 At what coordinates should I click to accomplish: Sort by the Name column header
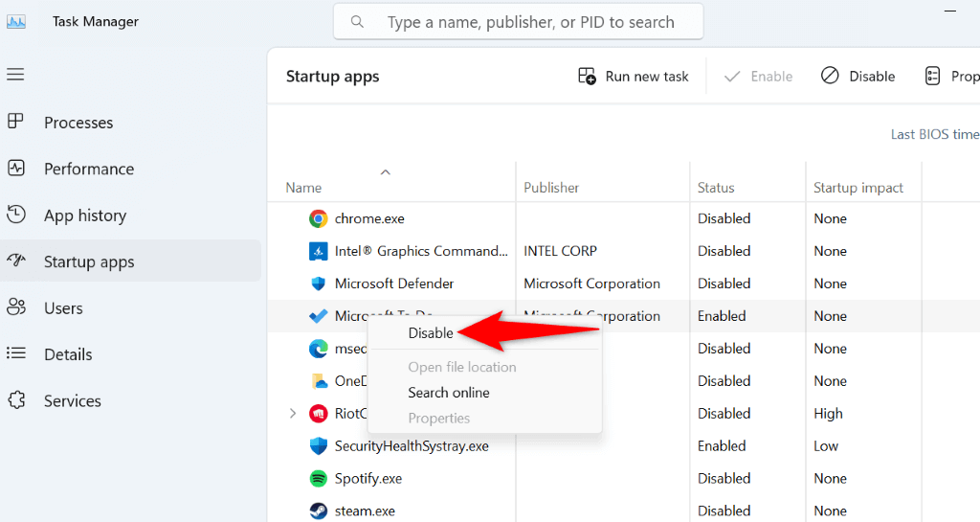click(303, 188)
